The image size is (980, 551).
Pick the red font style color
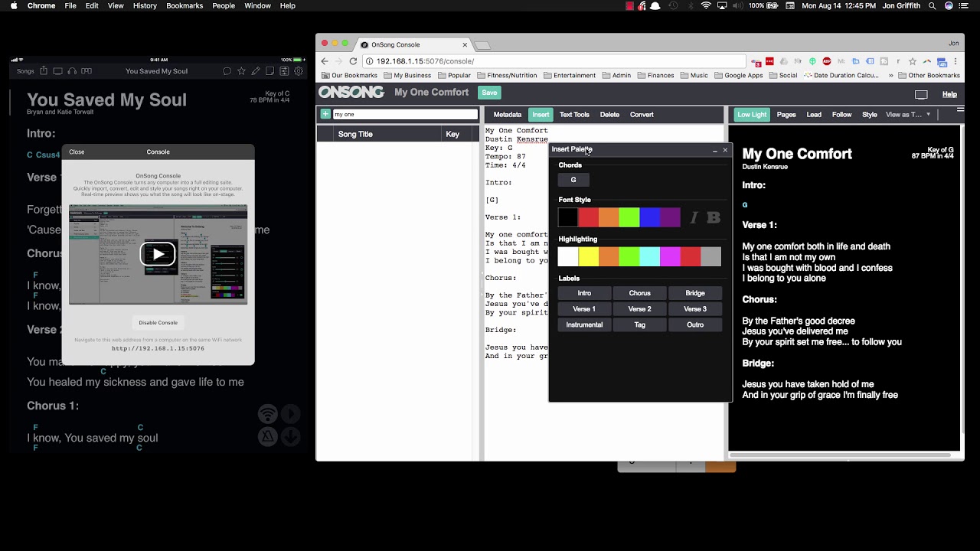tap(588, 217)
